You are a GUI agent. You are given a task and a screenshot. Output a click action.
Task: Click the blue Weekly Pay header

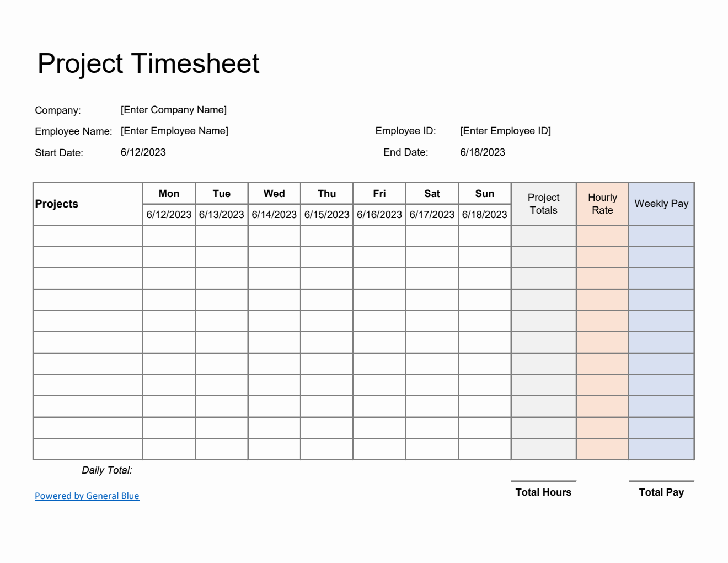661,204
